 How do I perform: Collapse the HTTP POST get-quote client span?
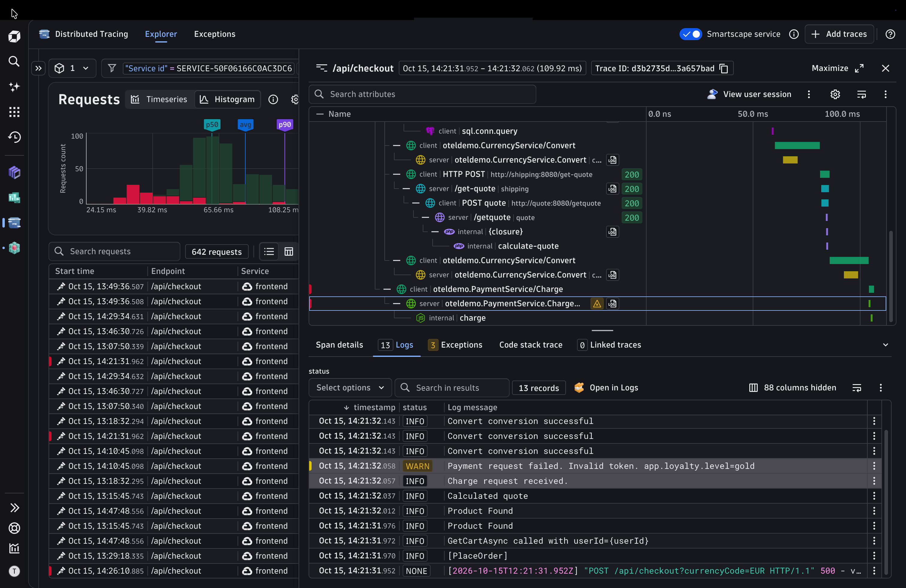click(397, 175)
